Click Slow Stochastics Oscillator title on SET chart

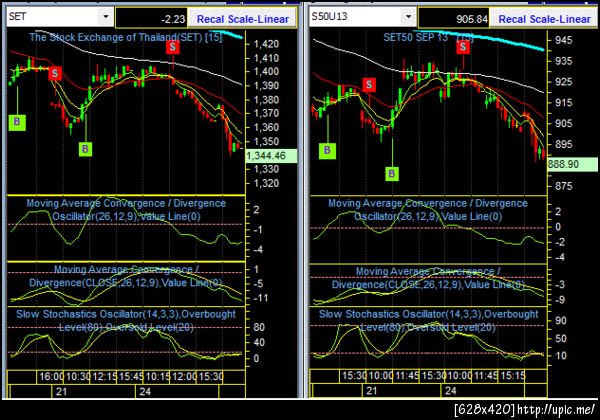pyautogui.click(x=126, y=321)
